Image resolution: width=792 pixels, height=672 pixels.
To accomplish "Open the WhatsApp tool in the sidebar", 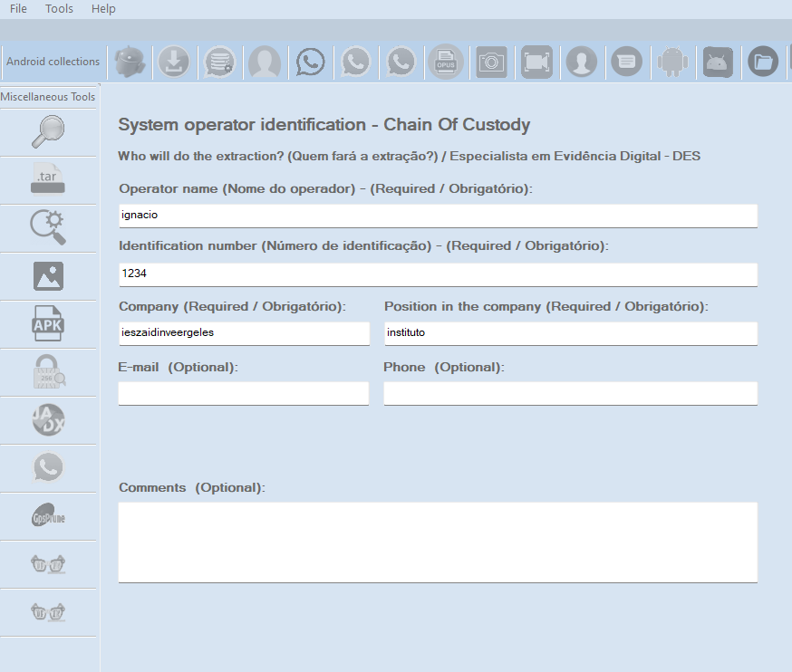I will click(48, 468).
